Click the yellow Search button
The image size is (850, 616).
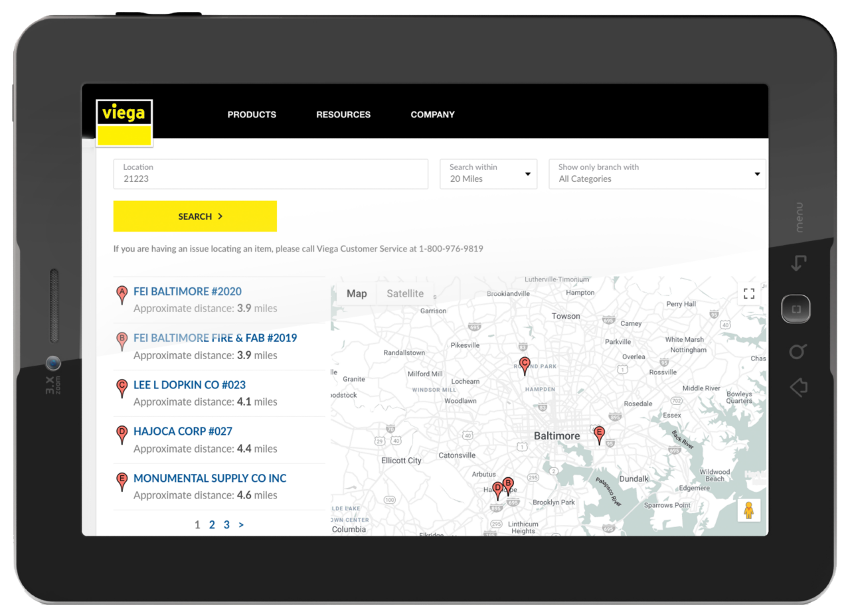pos(195,216)
